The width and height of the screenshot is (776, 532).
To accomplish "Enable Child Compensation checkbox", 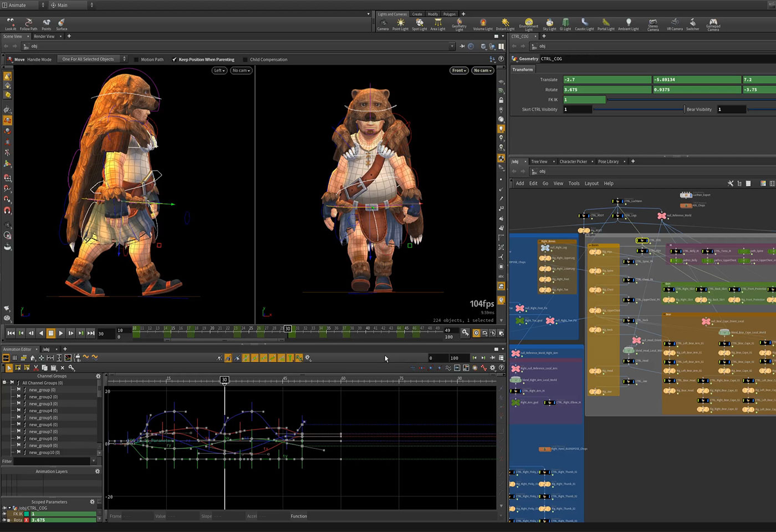I will pyautogui.click(x=246, y=59).
